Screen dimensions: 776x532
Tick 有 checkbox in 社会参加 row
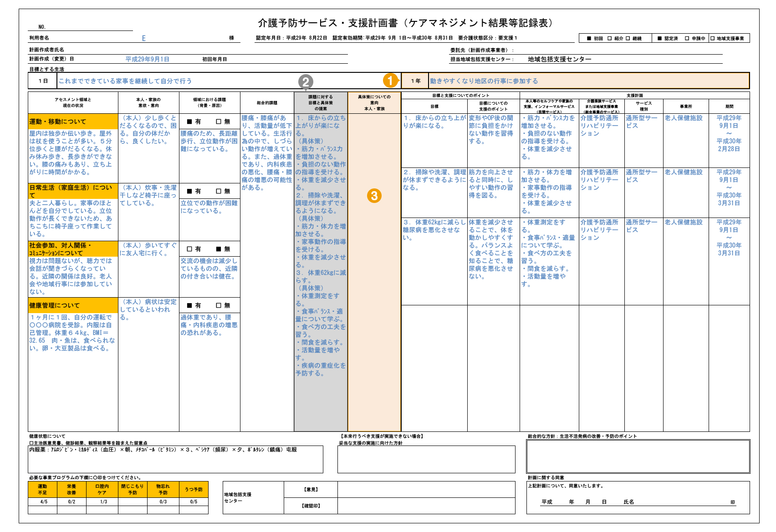189,249
